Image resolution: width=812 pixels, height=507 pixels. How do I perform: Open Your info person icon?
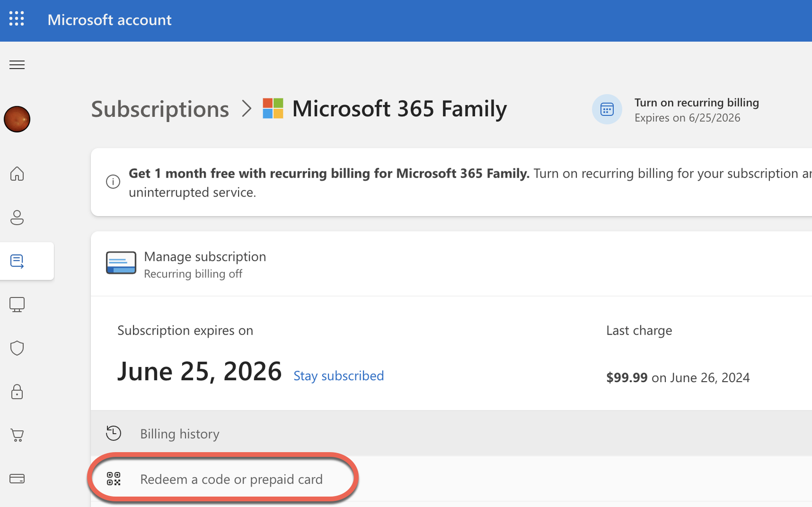click(17, 217)
